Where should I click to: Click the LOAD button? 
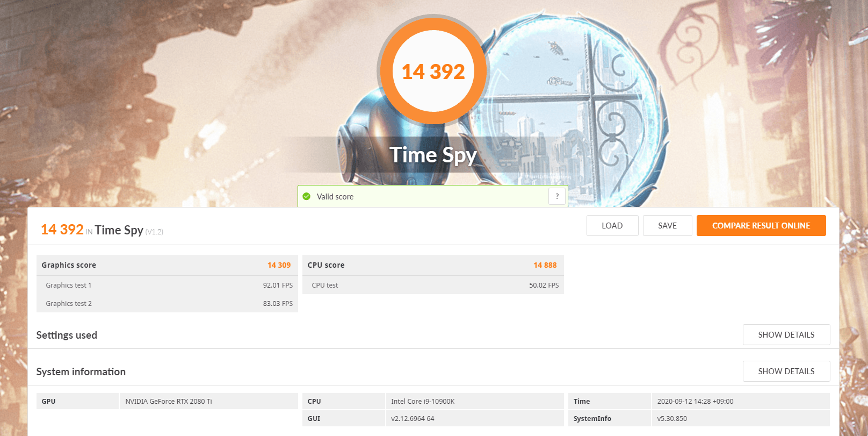click(612, 226)
